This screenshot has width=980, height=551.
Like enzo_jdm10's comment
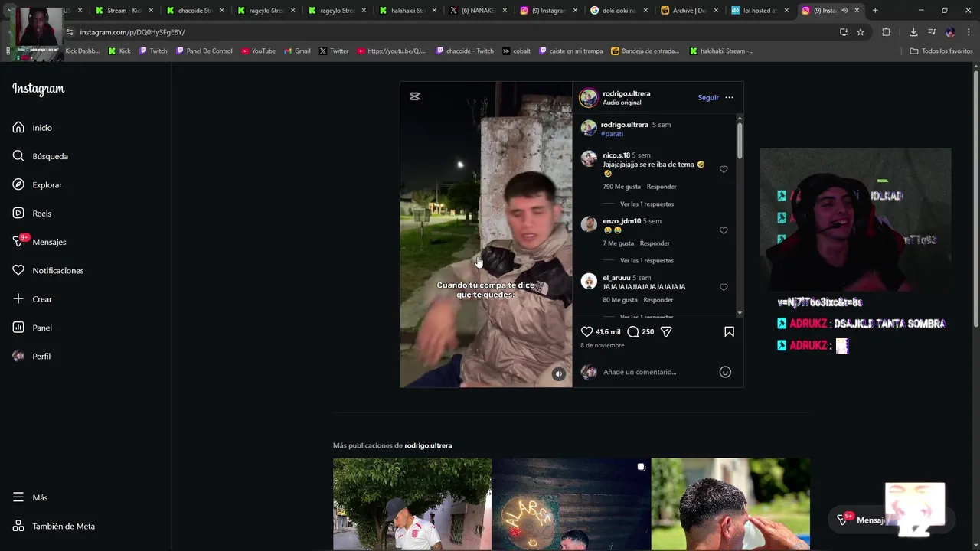point(724,230)
